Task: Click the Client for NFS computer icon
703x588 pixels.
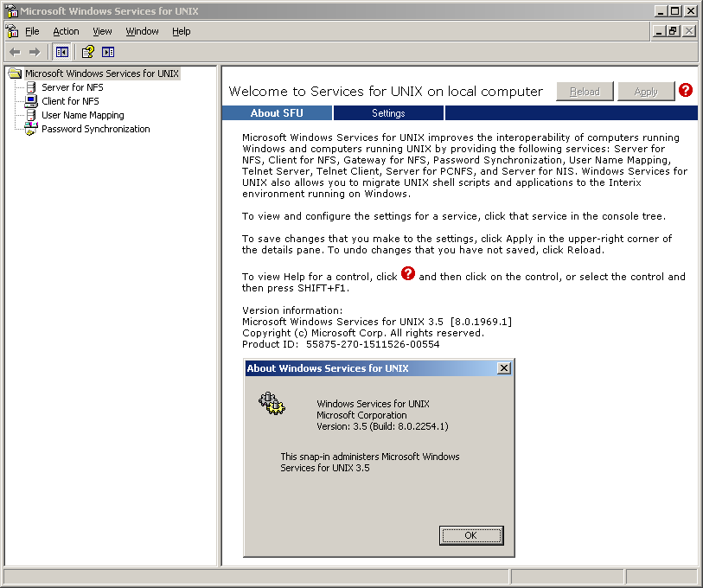Action: pyautogui.click(x=31, y=101)
